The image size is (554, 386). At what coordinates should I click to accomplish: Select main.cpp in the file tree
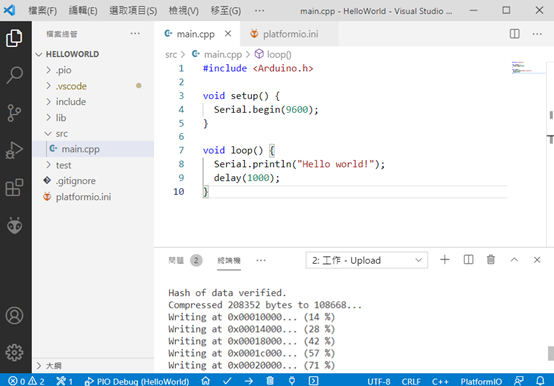coord(93,149)
